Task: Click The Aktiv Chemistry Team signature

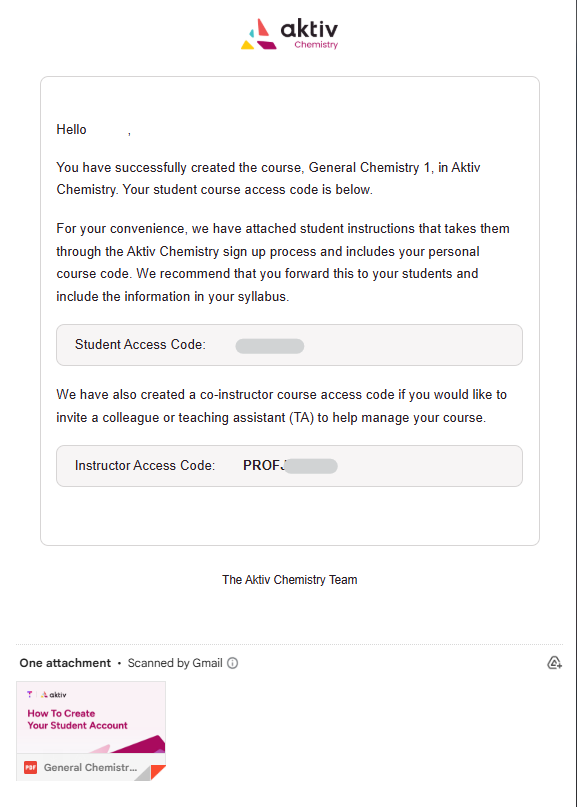Action: pos(289,580)
